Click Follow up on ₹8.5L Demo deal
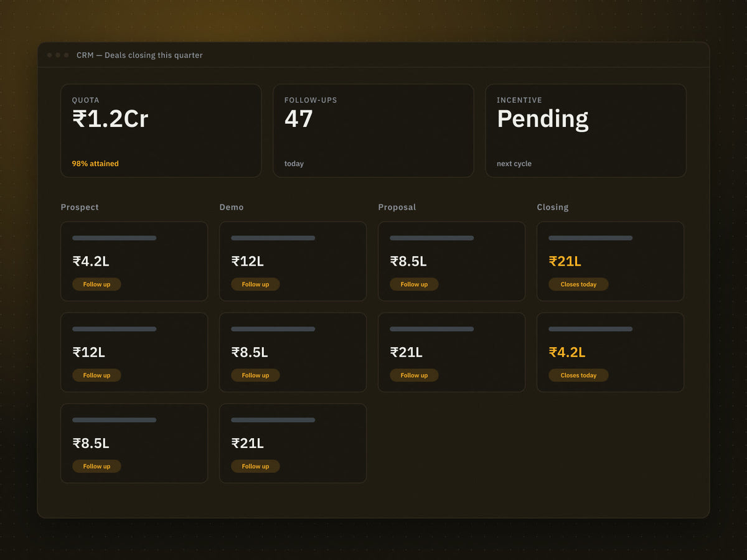The height and width of the screenshot is (560, 747). (255, 375)
